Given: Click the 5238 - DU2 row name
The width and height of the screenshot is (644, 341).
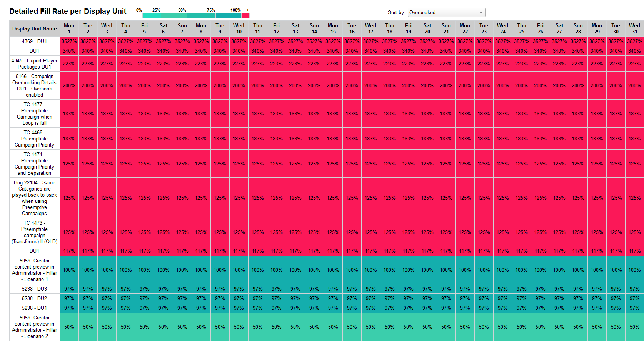Looking at the screenshot, I should click(x=35, y=298).
